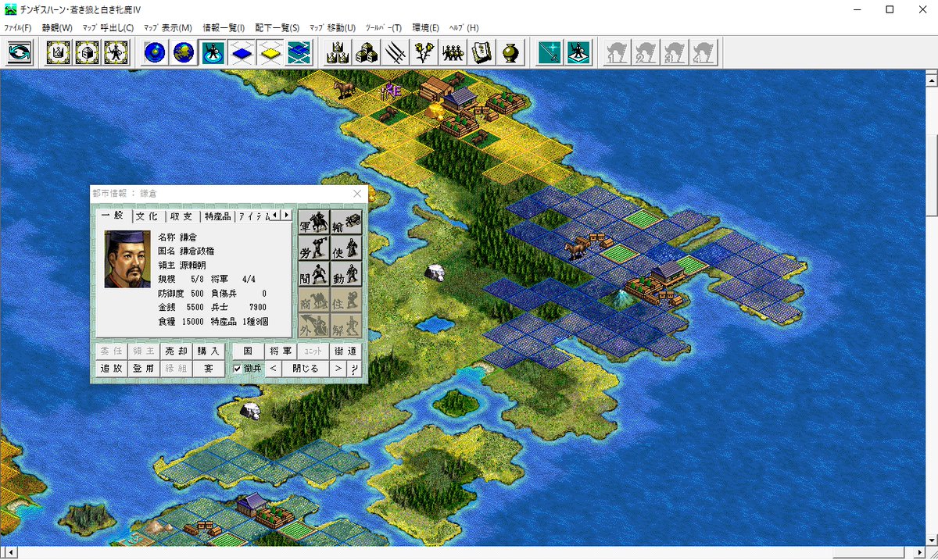Image resolution: width=938 pixels, height=560 pixels.
Task: Click the 登用 recruit button
Action: point(143,368)
